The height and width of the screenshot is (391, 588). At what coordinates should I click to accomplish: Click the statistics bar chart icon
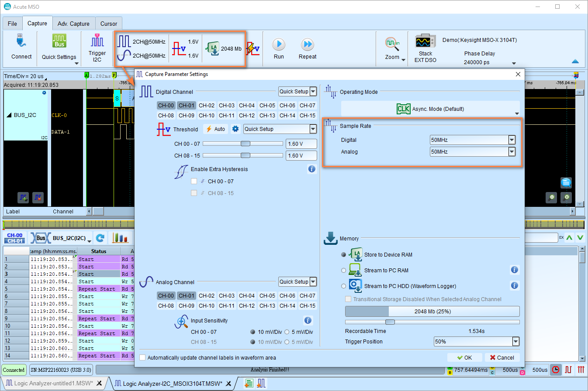pyautogui.click(x=120, y=238)
